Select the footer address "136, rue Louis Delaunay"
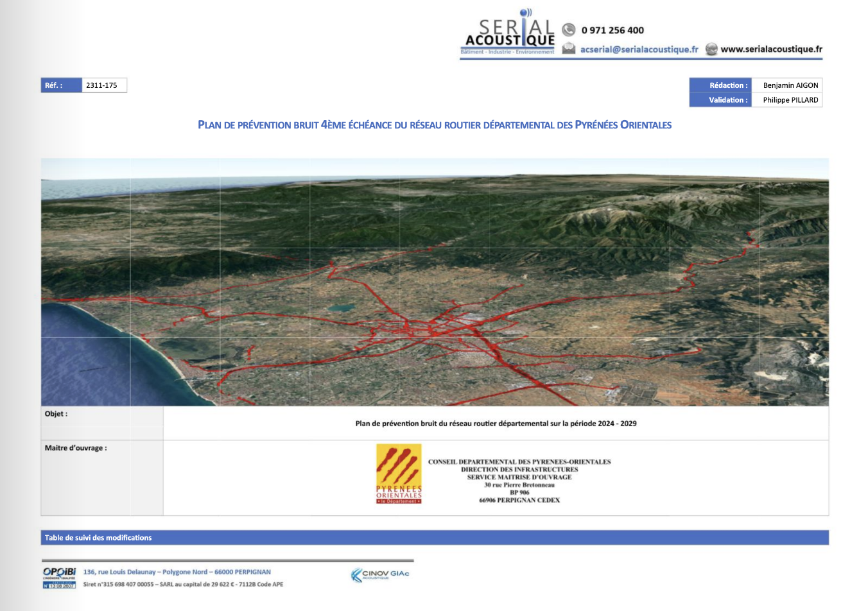The width and height of the screenshot is (868, 611). (121, 572)
